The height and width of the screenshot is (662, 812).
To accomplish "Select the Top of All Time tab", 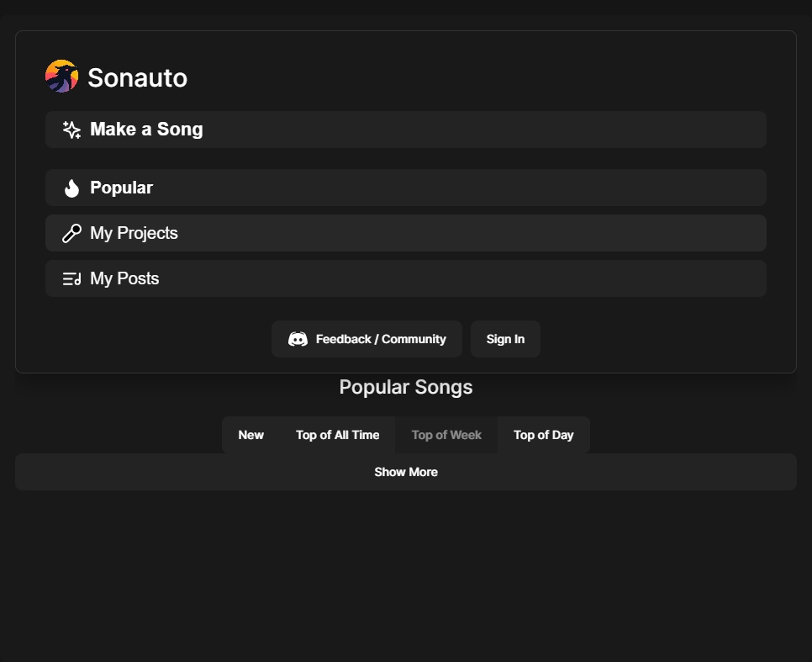I will (338, 435).
